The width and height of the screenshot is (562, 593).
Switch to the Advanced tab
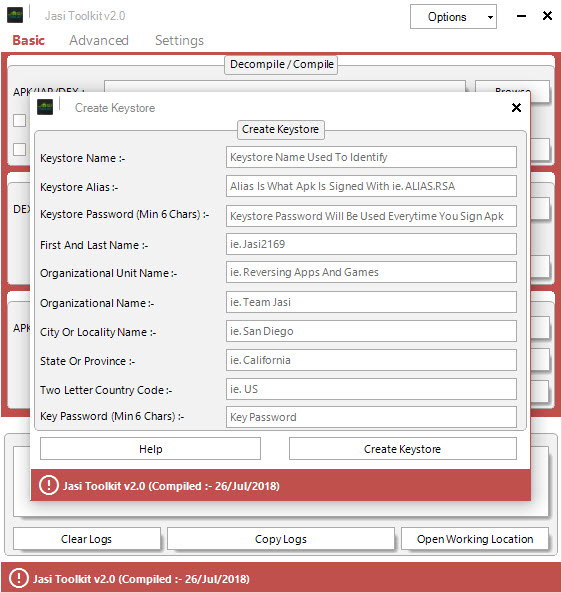[x=99, y=40]
